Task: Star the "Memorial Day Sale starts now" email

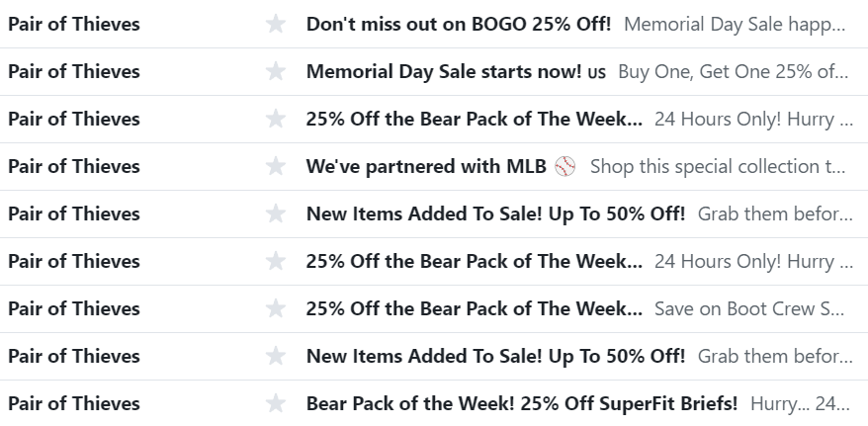Action: [x=276, y=71]
